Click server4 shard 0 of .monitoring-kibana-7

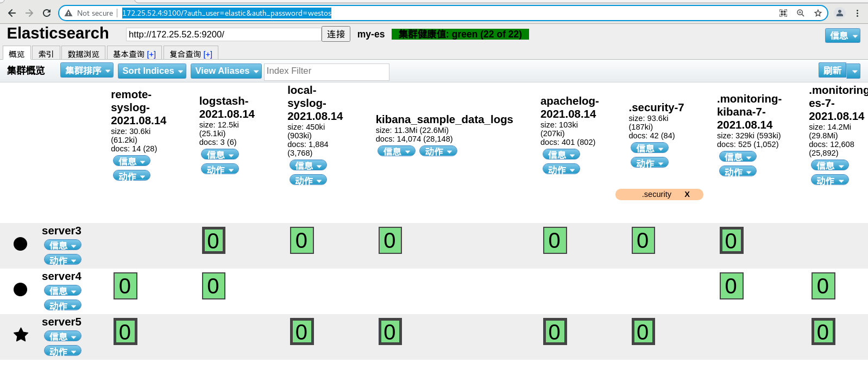pyautogui.click(x=731, y=286)
